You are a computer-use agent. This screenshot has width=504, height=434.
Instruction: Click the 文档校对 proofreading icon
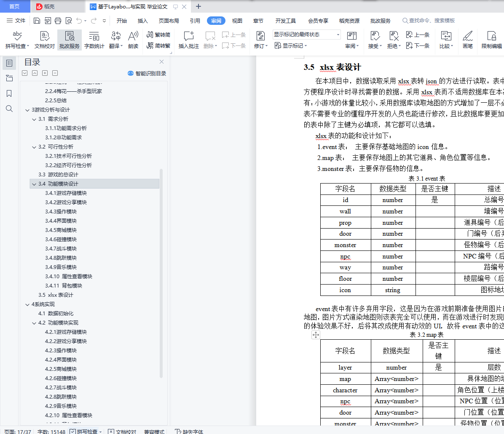45,40
